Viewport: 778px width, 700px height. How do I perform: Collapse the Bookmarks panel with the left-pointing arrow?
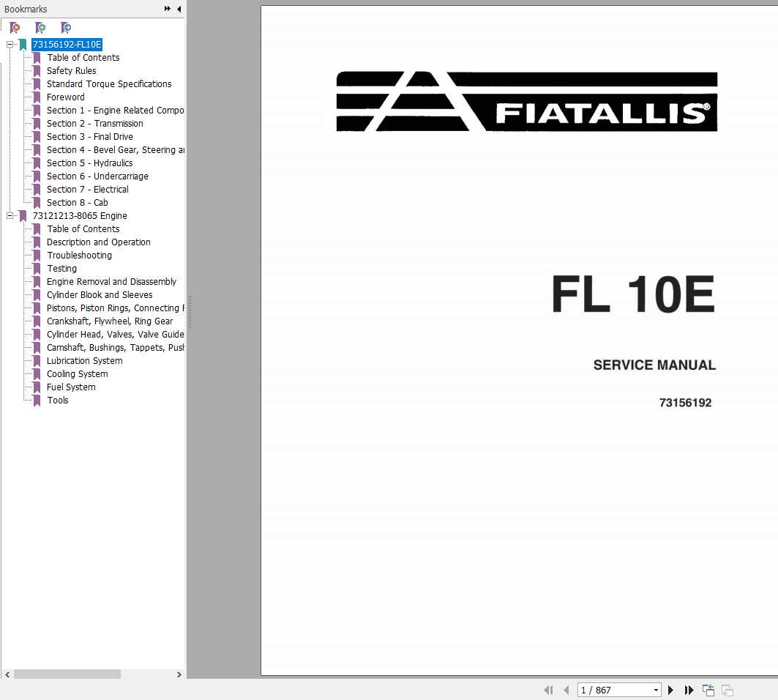(179, 9)
